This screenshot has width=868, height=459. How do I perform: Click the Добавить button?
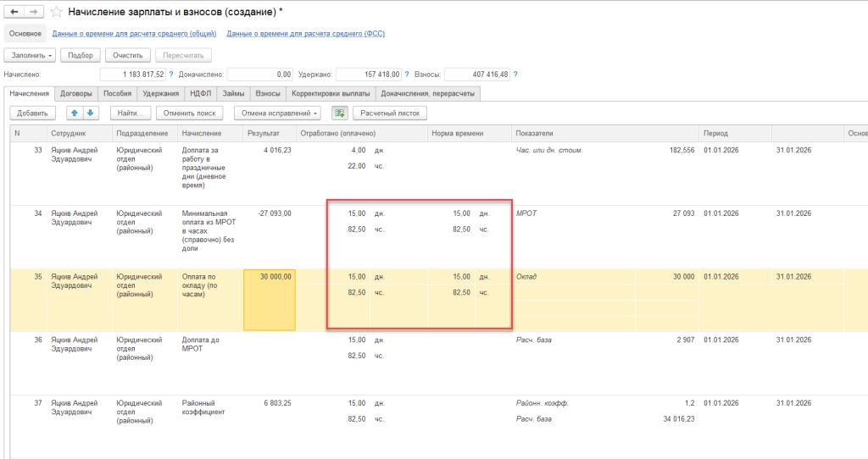(33, 113)
